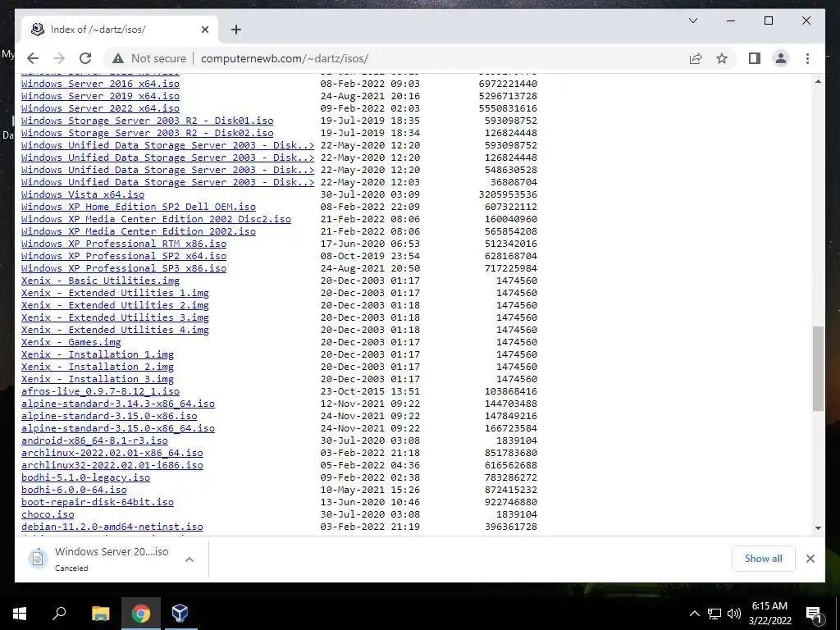Open the Chrome three-dot menu
The height and width of the screenshot is (630, 840).
(x=807, y=58)
